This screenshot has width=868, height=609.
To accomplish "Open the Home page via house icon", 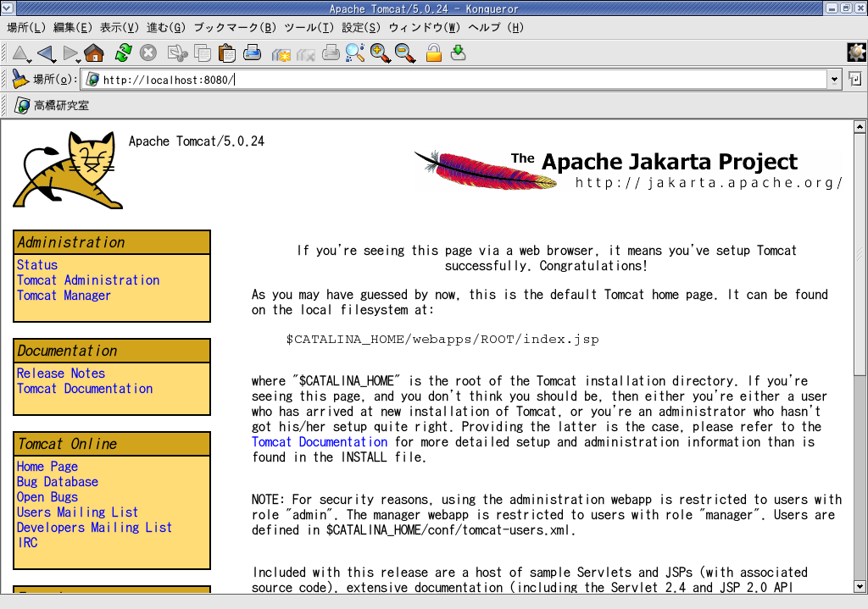I will tap(94, 53).
